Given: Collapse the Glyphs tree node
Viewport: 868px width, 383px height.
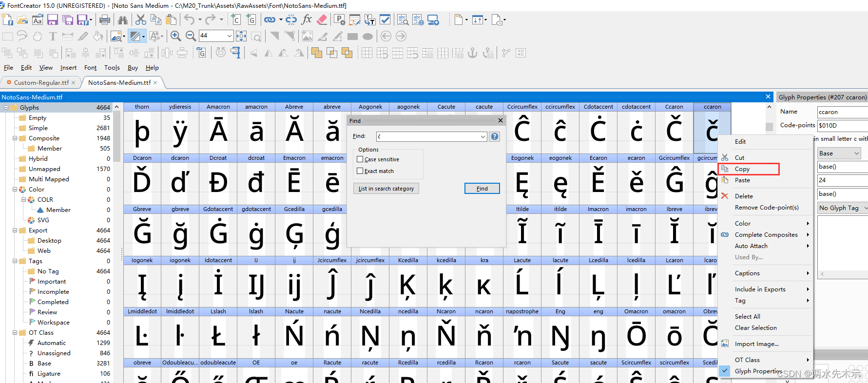Looking at the screenshot, I should point(6,108).
